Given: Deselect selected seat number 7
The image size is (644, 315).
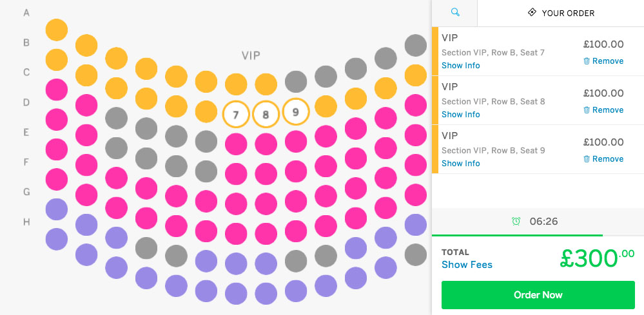Looking at the screenshot, I should coord(236,115).
